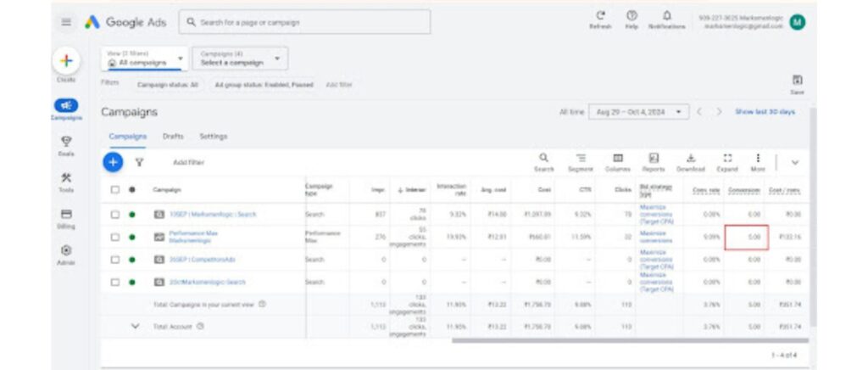The image size is (868, 370).
Task: Click the vertical page scrollbar
Action: 813,216
